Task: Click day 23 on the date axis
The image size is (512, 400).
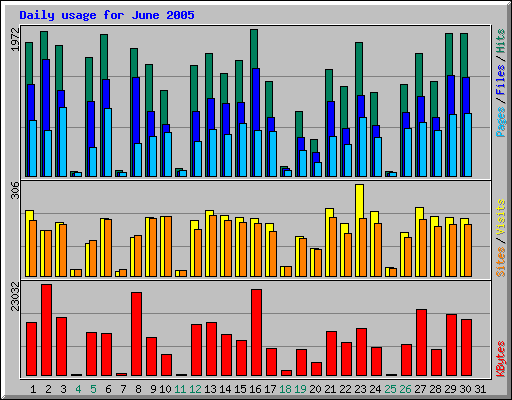Action: [x=360, y=389]
